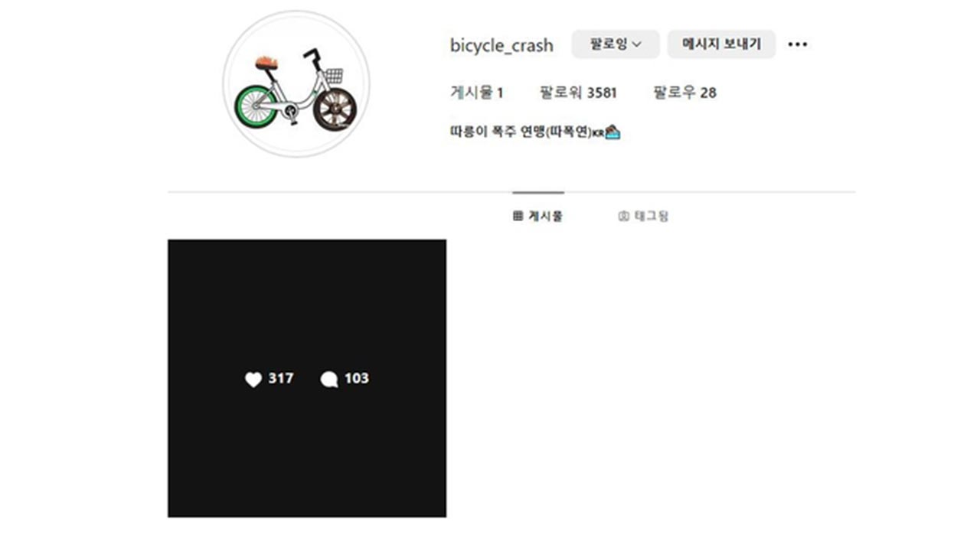Viewport: 980px width, 551px height.
Task: Open the black post thumbnail
Action: pos(306,306)
